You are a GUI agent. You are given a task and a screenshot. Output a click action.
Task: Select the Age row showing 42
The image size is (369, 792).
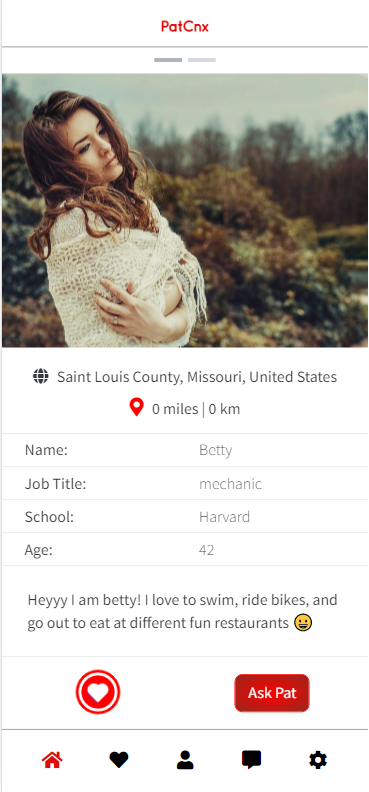[x=185, y=550]
